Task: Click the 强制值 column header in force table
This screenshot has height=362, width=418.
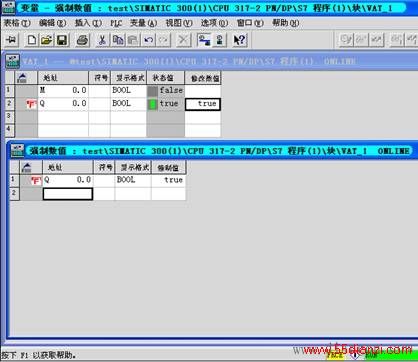Action: (168, 167)
